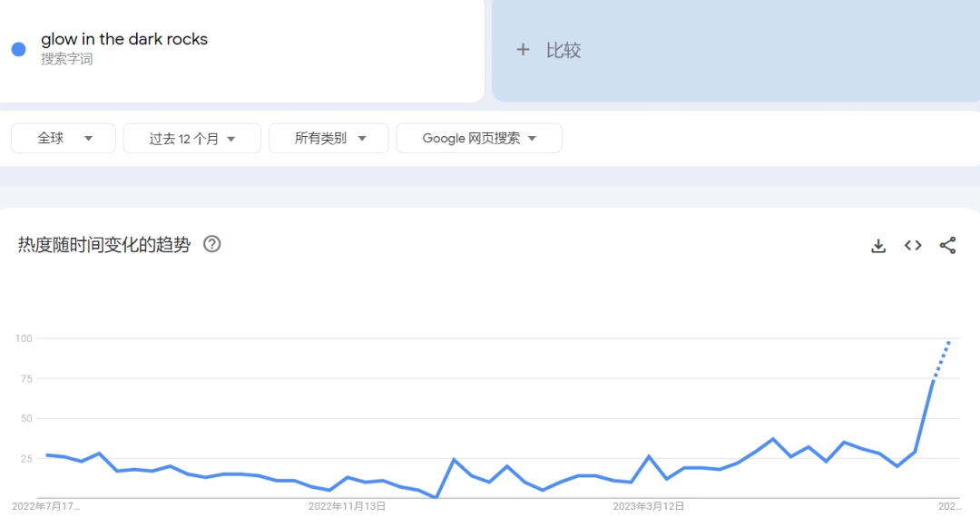Click the 热度随时间变化的趋势 heading

[x=104, y=245]
